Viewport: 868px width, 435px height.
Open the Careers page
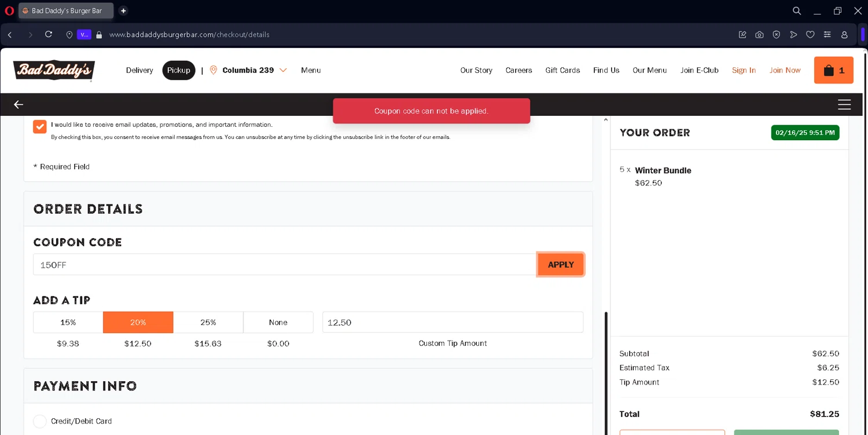(x=518, y=70)
